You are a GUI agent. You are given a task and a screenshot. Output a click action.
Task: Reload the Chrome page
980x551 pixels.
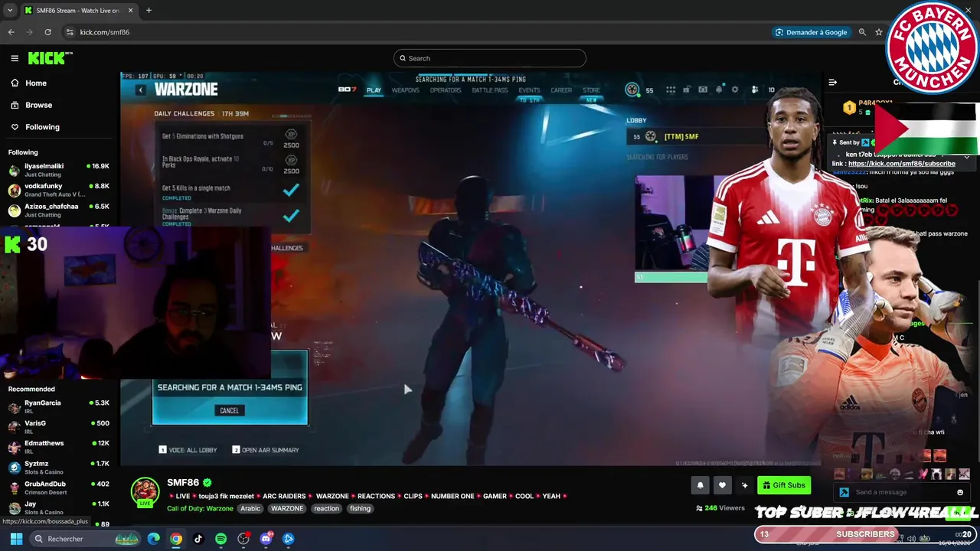tap(47, 32)
